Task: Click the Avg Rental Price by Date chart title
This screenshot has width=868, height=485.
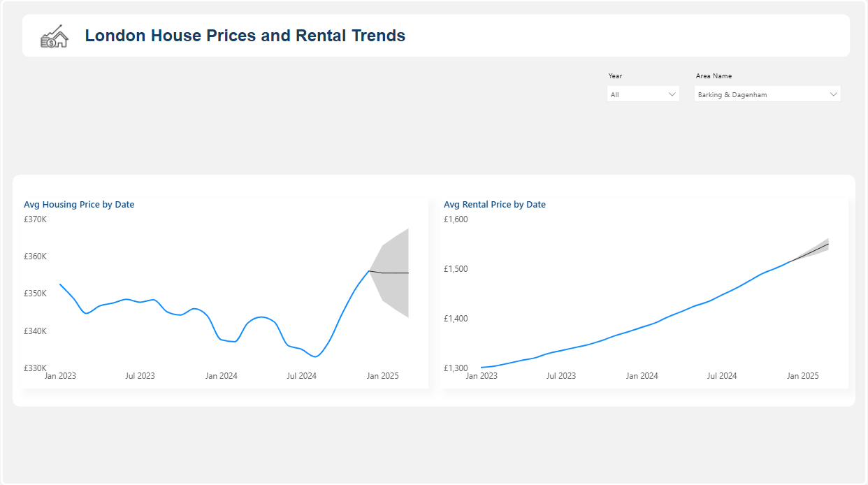Action: pos(495,205)
